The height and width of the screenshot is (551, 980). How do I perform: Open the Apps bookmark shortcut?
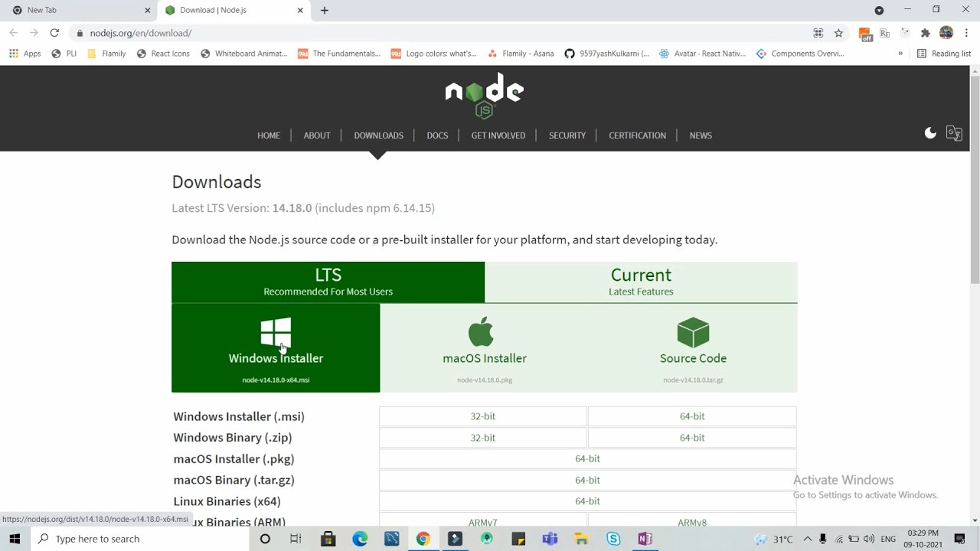(x=24, y=54)
